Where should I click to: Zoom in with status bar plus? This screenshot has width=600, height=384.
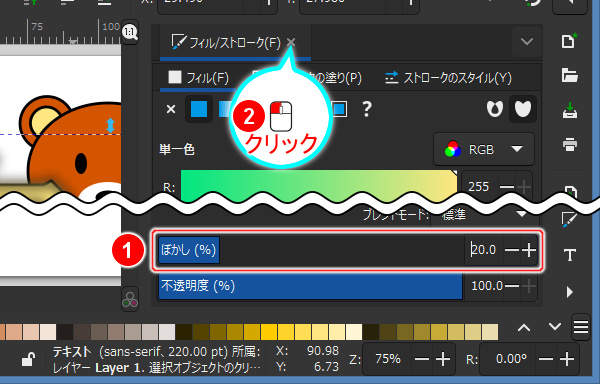click(x=443, y=359)
